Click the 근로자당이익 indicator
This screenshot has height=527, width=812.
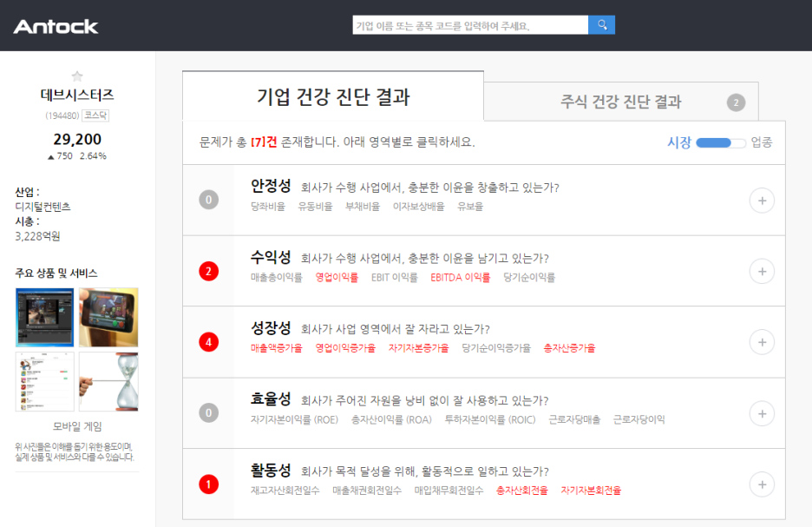click(x=639, y=419)
